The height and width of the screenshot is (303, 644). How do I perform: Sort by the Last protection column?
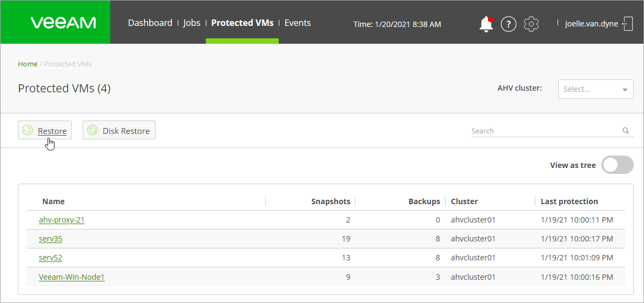click(569, 201)
